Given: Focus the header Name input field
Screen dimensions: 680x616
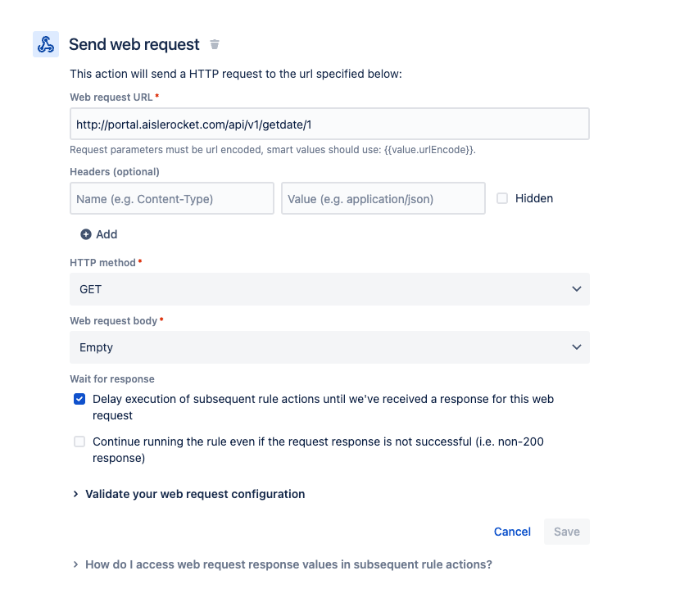Looking at the screenshot, I should click(172, 198).
